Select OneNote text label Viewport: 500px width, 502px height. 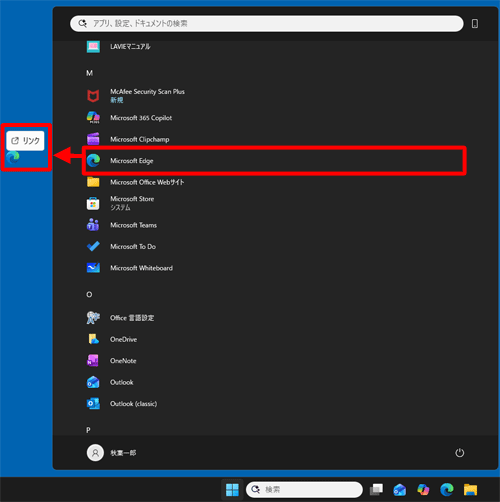(123, 361)
